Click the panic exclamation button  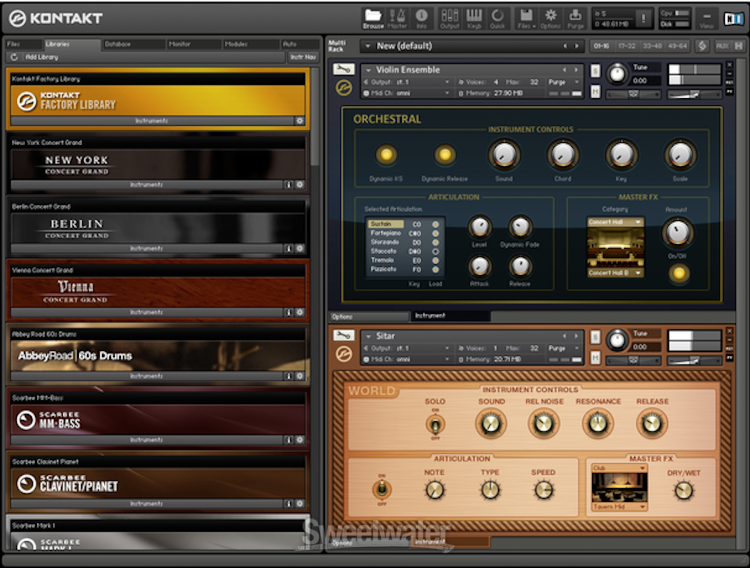point(643,19)
